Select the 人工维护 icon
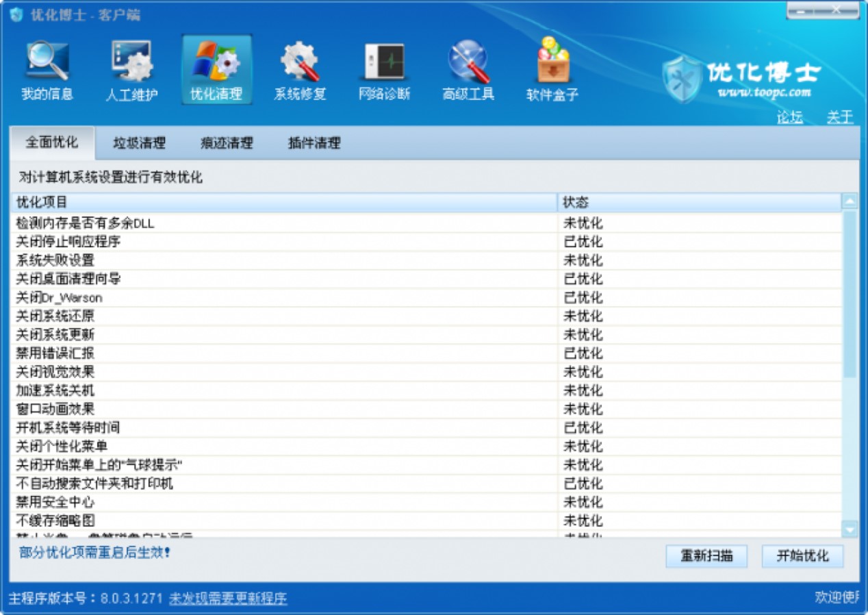Viewport: 868px width, 615px height. click(131, 66)
